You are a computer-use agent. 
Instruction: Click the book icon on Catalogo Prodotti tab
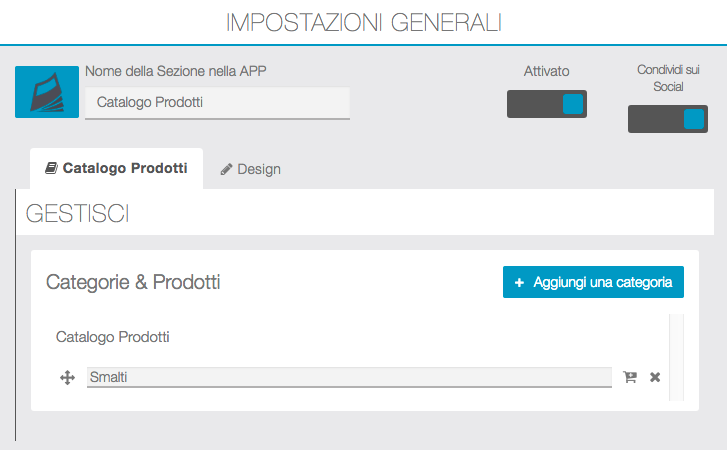coord(52,169)
